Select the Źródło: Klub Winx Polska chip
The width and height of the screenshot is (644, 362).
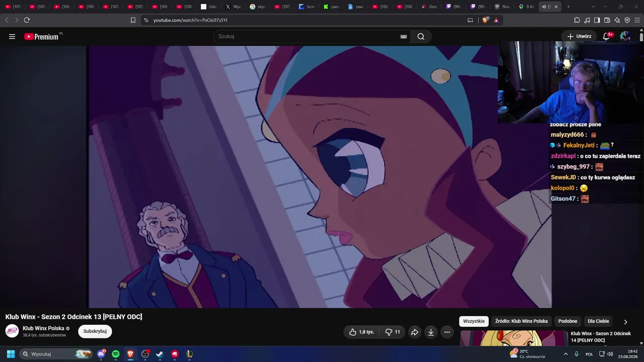[x=521, y=321]
